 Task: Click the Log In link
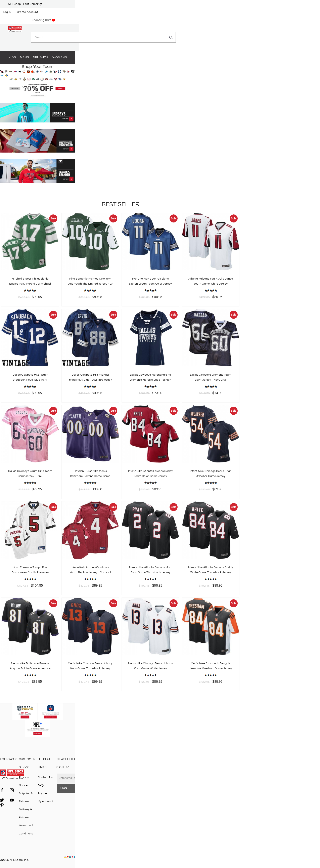click(x=7, y=12)
